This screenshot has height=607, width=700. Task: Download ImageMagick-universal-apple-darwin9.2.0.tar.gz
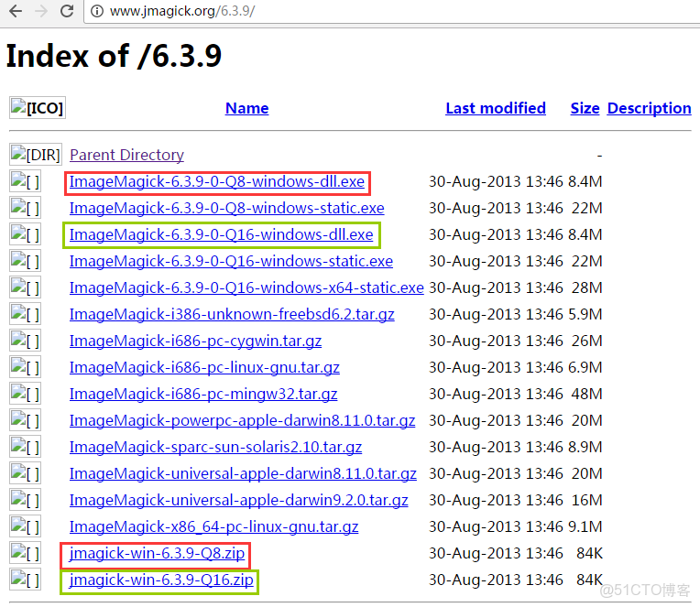coord(239,501)
